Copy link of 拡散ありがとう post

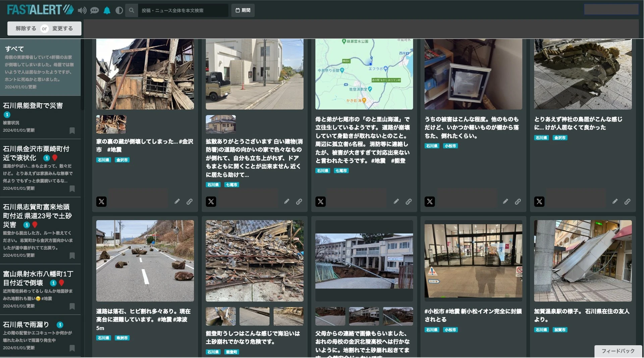[x=299, y=201]
